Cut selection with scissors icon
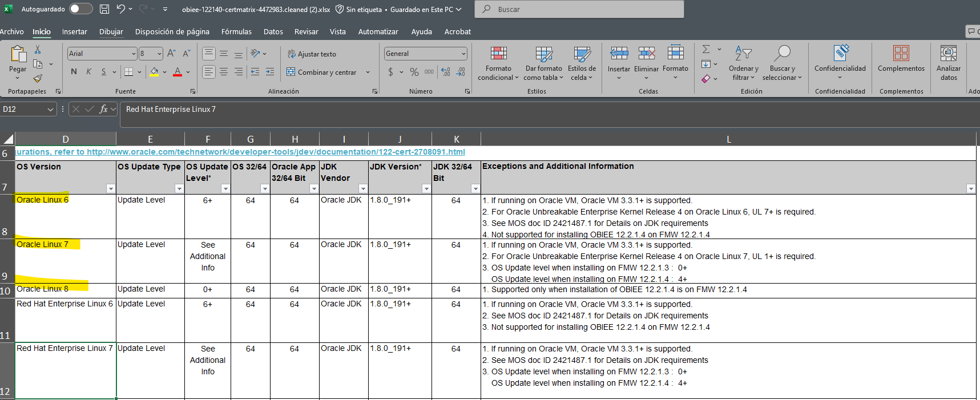Image resolution: width=980 pixels, height=400 pixels. (x=38, y=50)
